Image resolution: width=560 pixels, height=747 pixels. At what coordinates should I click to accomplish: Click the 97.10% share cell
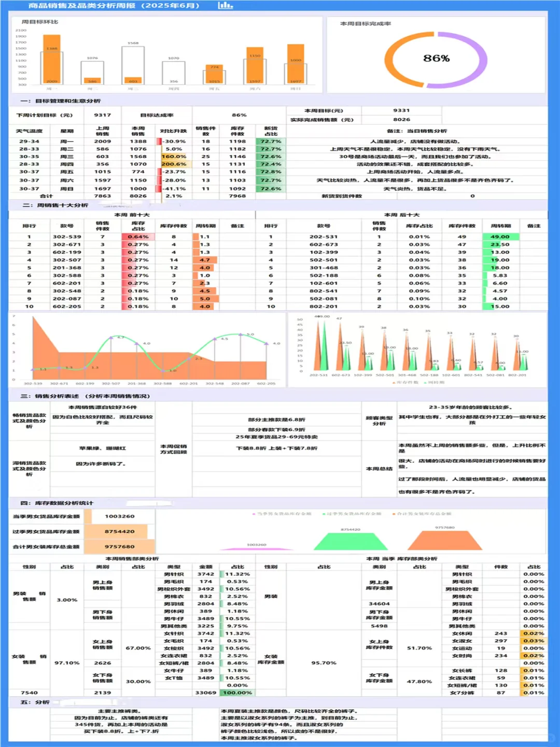click(x=67, y=663)
